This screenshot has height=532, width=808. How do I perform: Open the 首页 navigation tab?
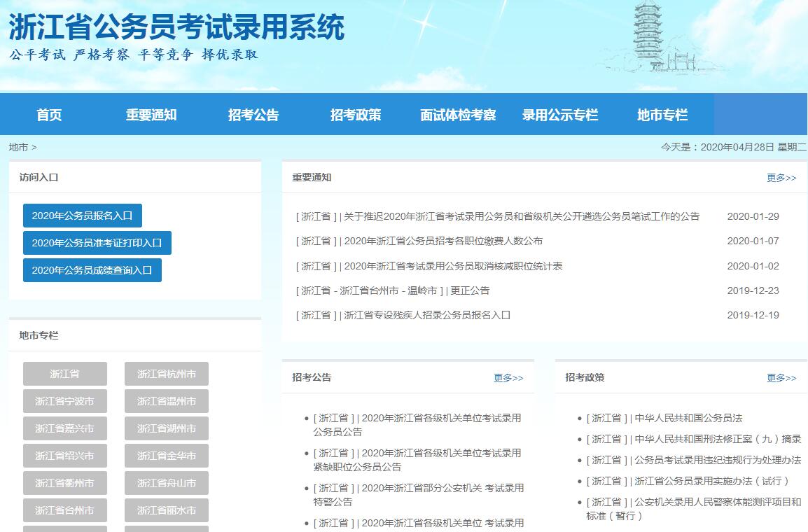[49, 115]
